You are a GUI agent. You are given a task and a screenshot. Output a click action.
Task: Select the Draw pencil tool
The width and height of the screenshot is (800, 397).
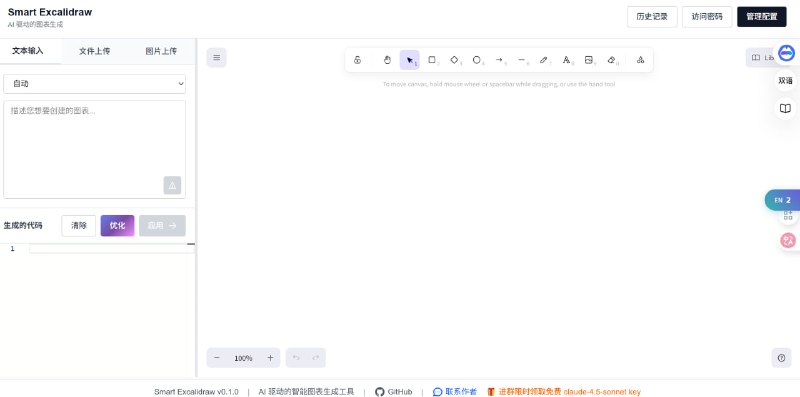[x=544, y=60]
